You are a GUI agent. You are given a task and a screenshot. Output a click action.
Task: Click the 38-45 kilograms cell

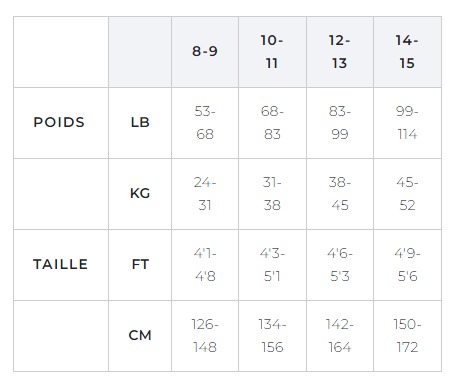pyautogui.click(x=340, y=194)
